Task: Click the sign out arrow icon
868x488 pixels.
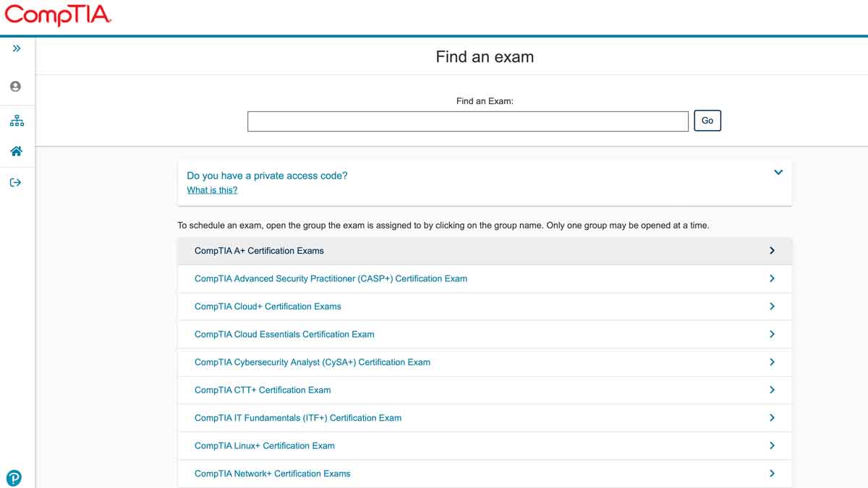Action: coord(16,182)
